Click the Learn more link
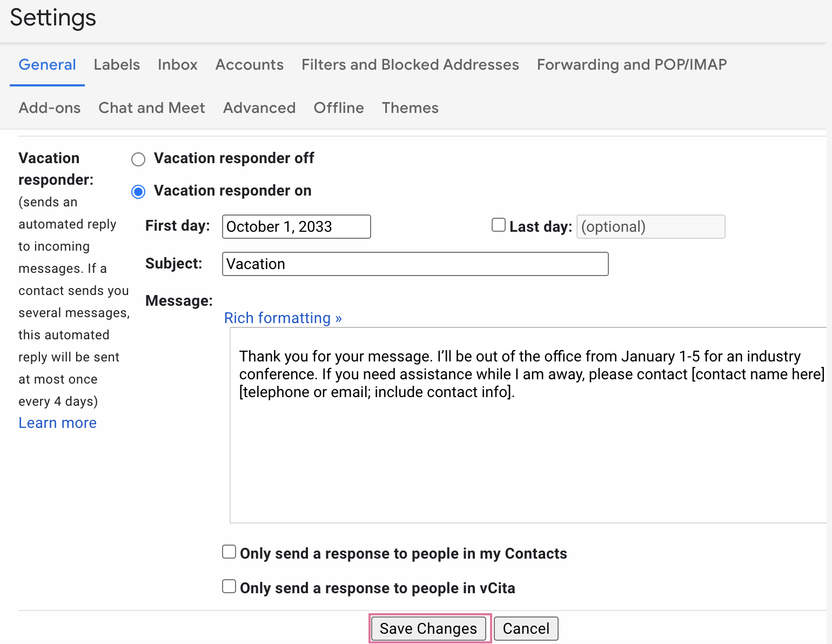This screenshot has width=832, height=644. coord(57,422)
